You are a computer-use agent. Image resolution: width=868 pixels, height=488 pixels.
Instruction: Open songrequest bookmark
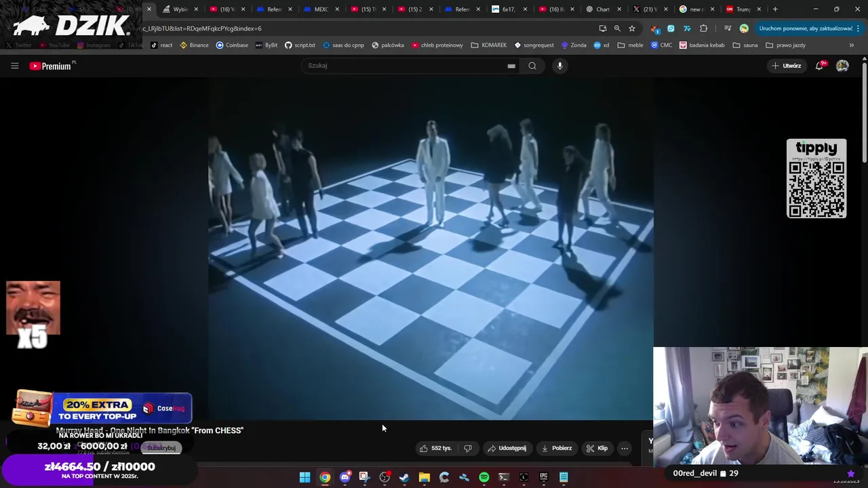(x=534, y=45)
